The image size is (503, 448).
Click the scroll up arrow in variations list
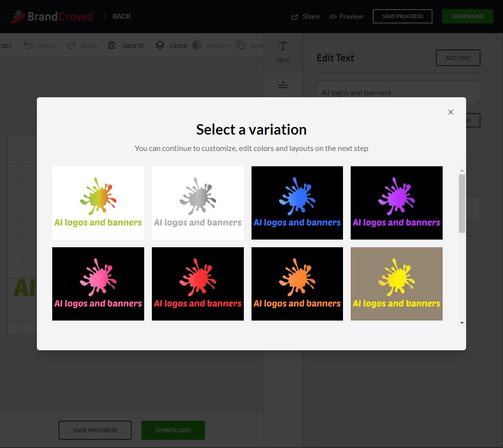[x=462, y=171]
